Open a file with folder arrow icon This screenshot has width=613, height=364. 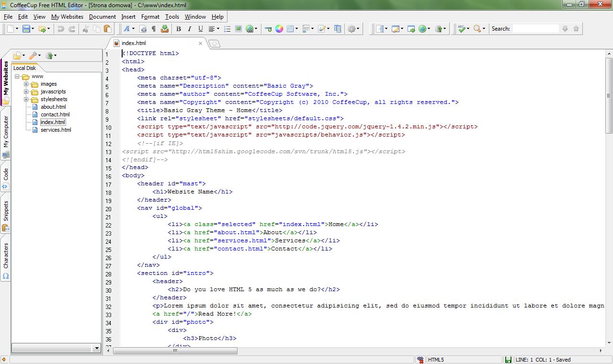42,29
